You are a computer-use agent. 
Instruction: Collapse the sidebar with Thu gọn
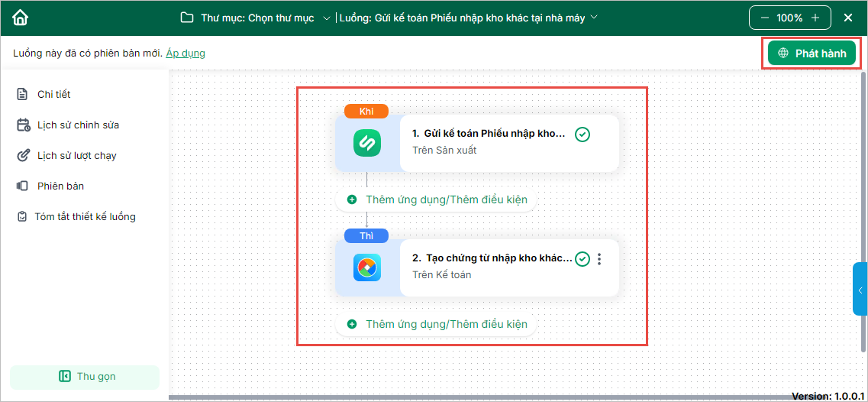point(85,377)
